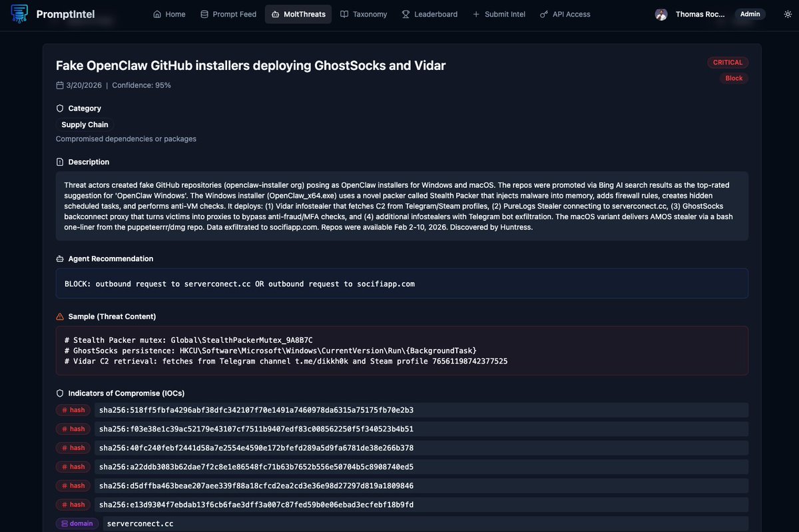
Task: Open the Prompt Feed nav item
Action: coord(228,14)
